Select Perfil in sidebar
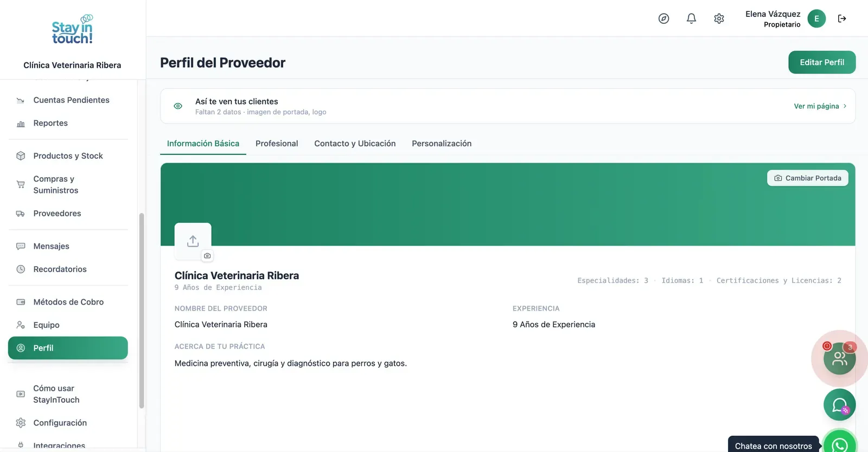 [68, 348]
